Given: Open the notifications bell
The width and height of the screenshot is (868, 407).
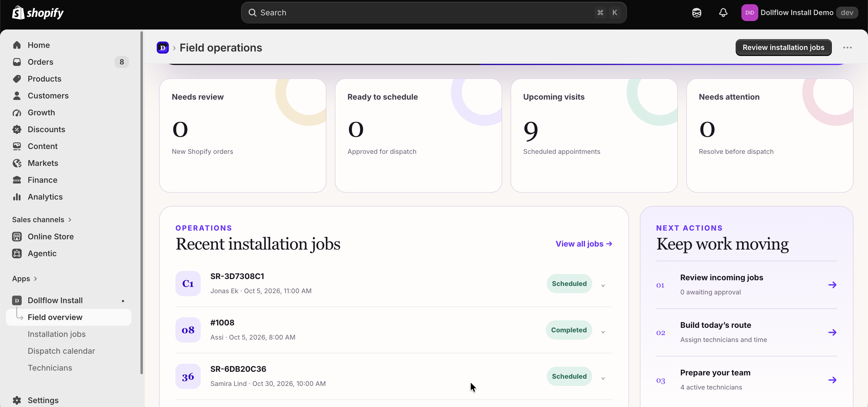Looking at the screenshot, I should point(723,13).
